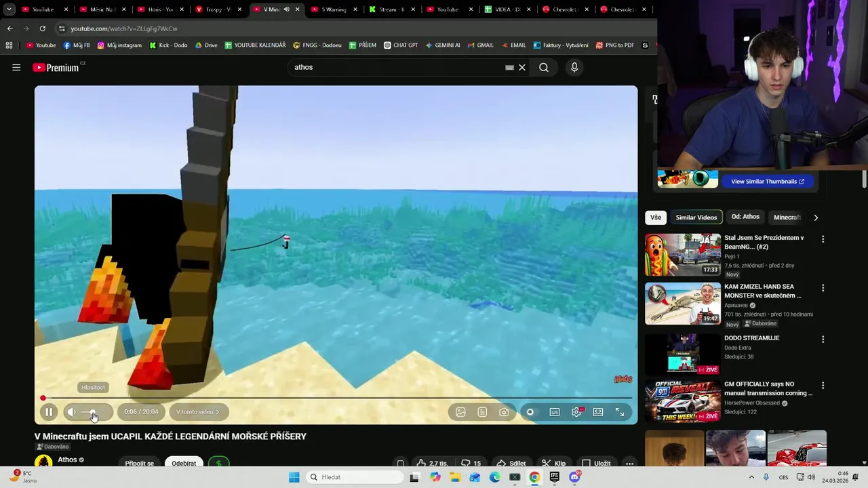Pause the video with the pause button
Screen dimensions: 868x488
49,412
